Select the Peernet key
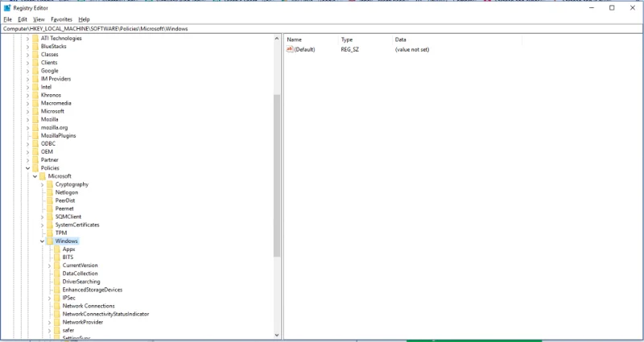644x342 pixels. [64, 208]
